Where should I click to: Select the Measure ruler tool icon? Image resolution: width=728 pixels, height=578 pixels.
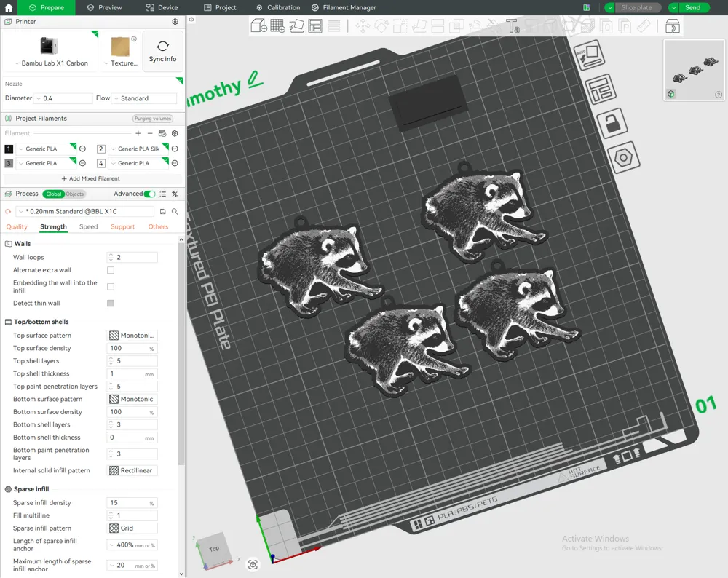[644, 26]
